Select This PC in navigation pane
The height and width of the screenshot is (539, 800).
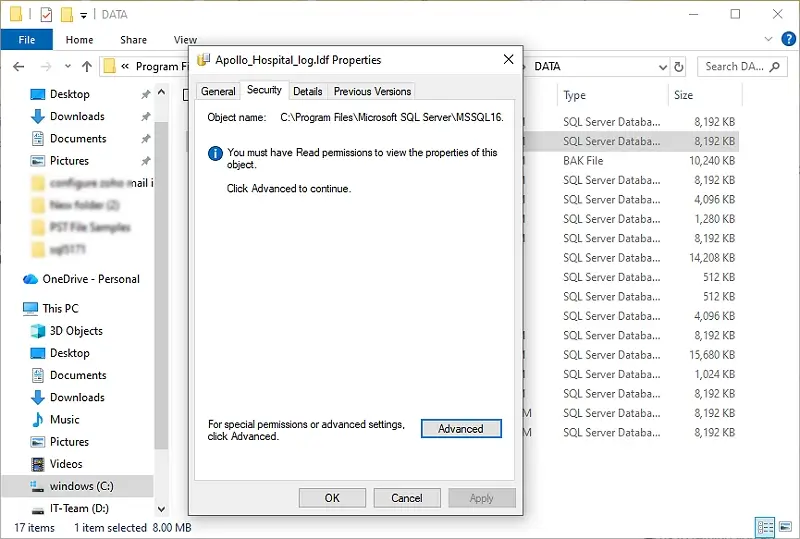tap(60, 308)
